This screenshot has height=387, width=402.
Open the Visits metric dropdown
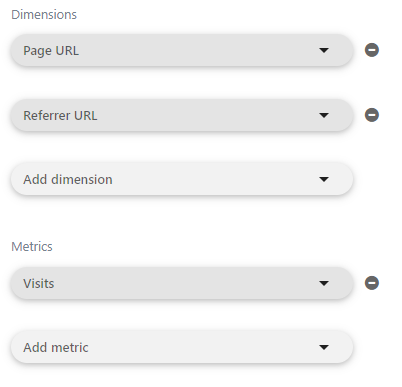182,283
